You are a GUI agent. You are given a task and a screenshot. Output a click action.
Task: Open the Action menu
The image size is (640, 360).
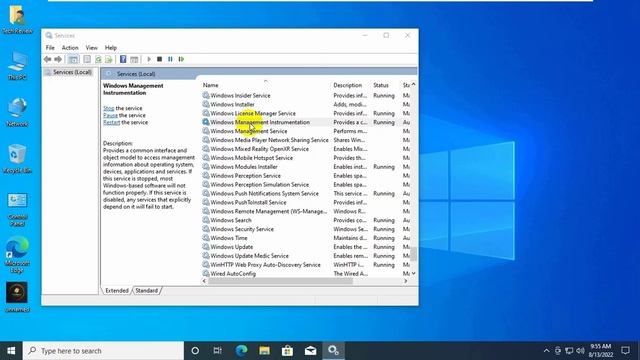(x=70, y=48)
